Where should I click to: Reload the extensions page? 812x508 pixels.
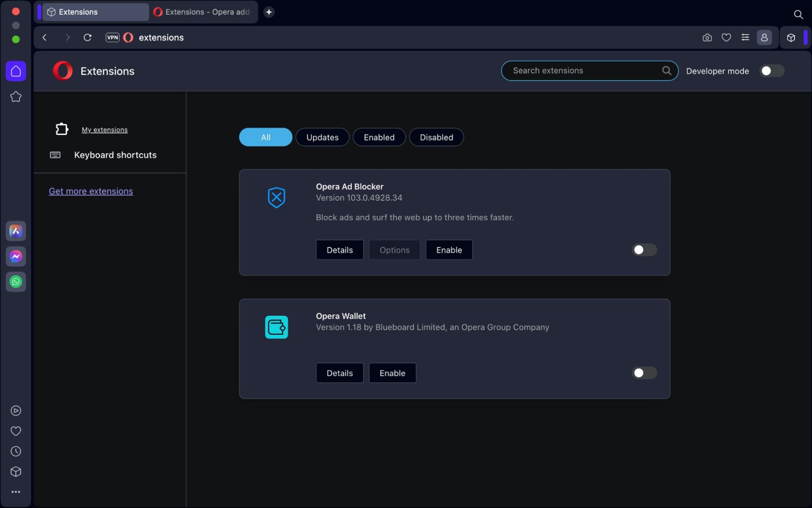(x=87, y=38)
